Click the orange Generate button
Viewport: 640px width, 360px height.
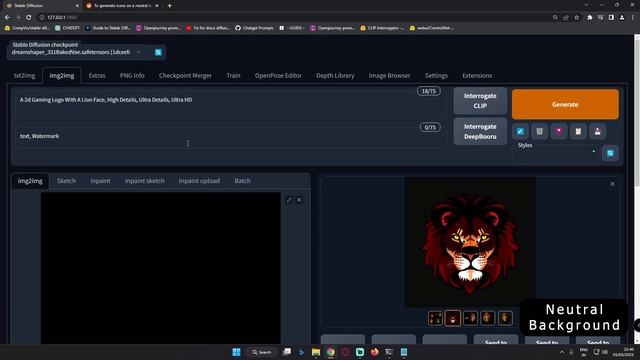(x=565, y=104)
